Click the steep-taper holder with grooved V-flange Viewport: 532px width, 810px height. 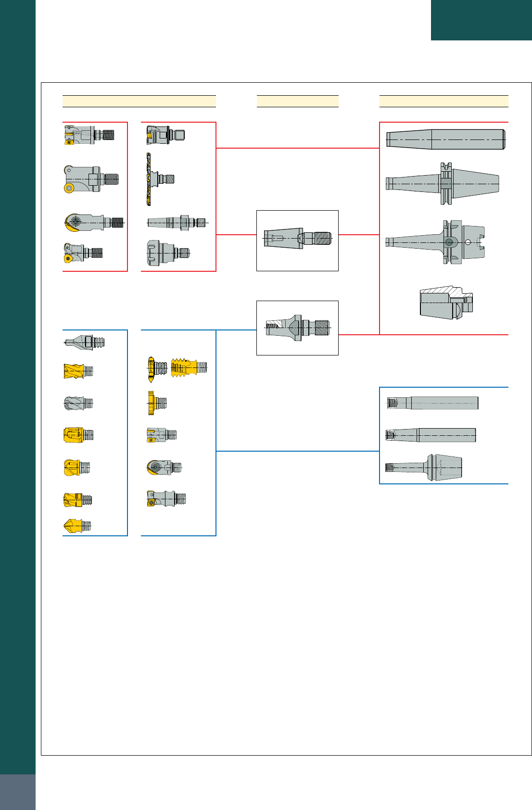pyautogui.click(x=443, y=184)
